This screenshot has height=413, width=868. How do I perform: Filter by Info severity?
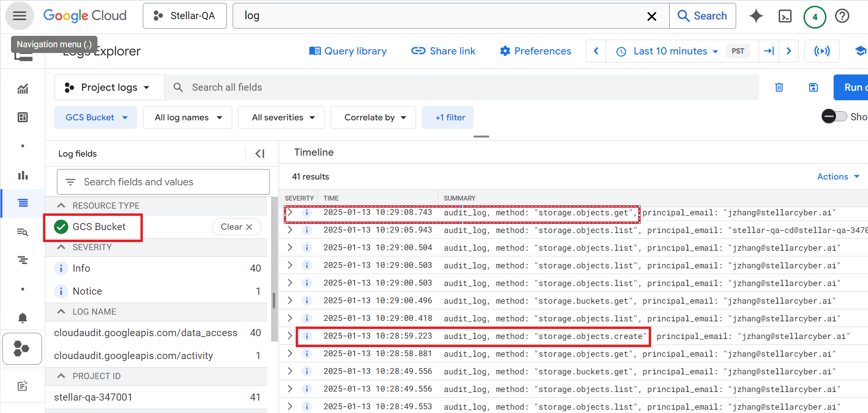coord(81,268)
